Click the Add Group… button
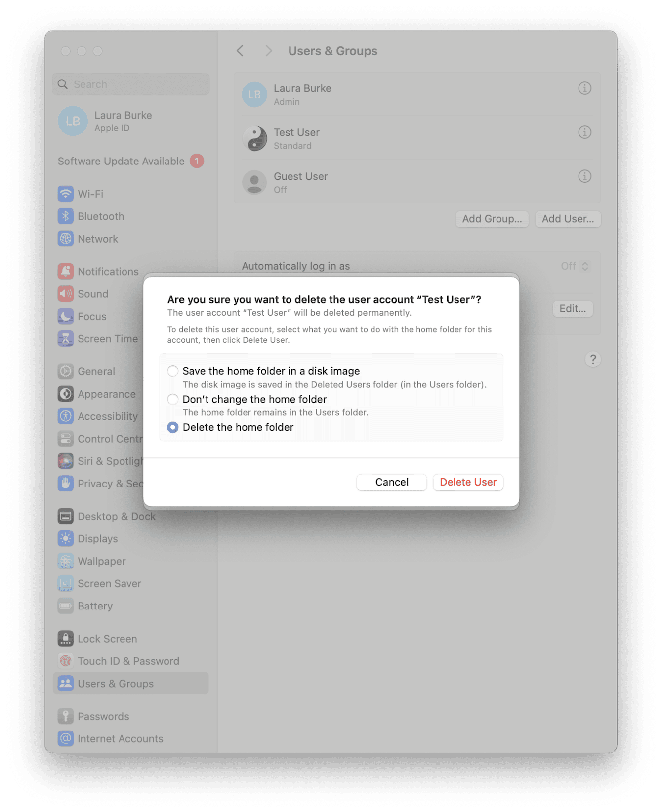Image resolution: width=662 pixels, height=812 pixels. [492, 219]
